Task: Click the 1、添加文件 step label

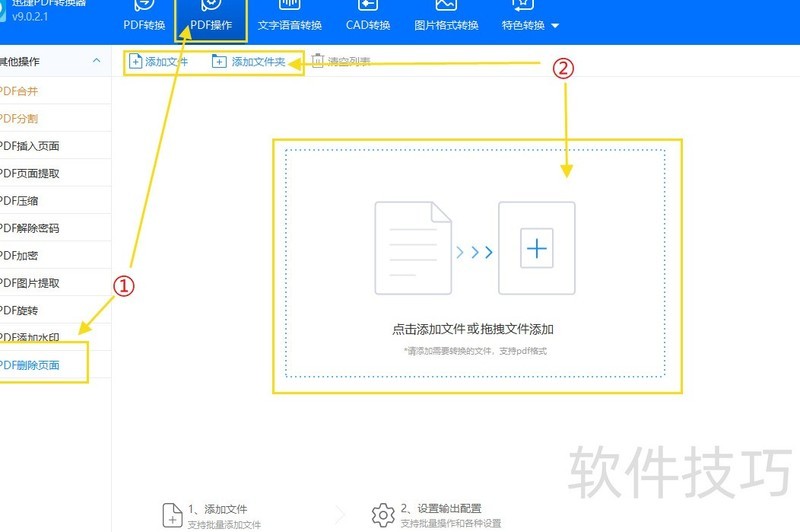Action: tap(217, 509)
